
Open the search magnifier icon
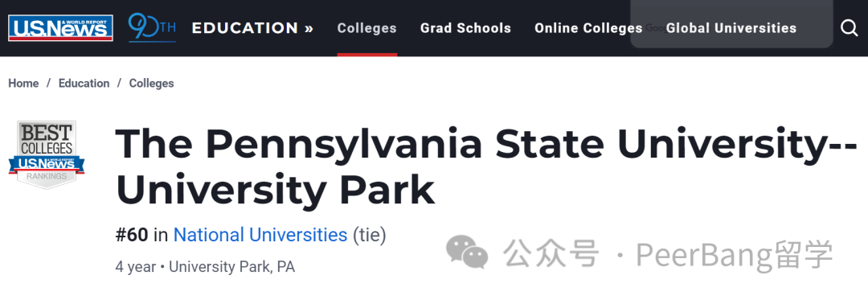pyautogui.click(x=850, y=27)
